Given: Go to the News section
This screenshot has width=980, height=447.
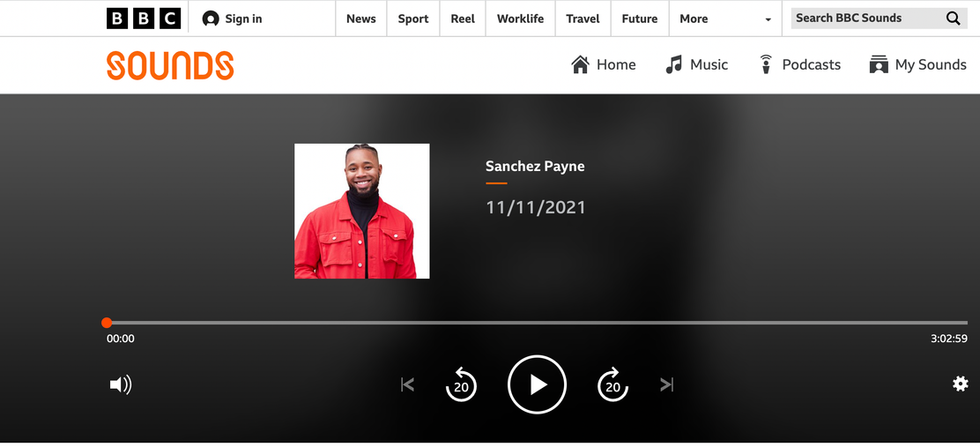Looking at the screenshot, I should (x=361, y=19).
